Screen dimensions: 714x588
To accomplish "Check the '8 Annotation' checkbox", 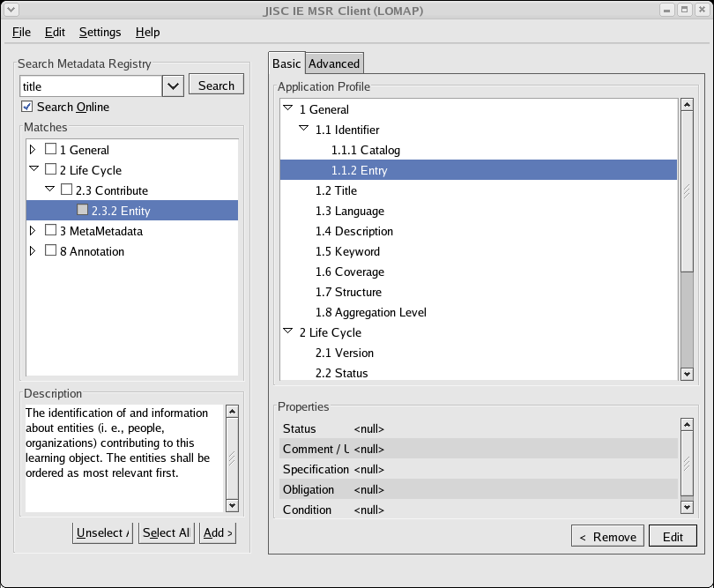I will pos(50,250).
